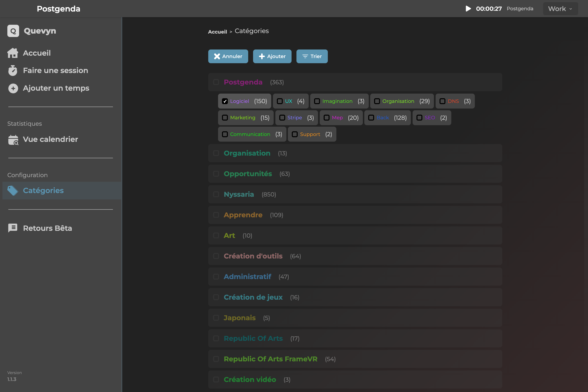Tick the Postgenda category checkbox
This screenshot has height=392, width=588.
pyautogui.click(x=216, y=82)
